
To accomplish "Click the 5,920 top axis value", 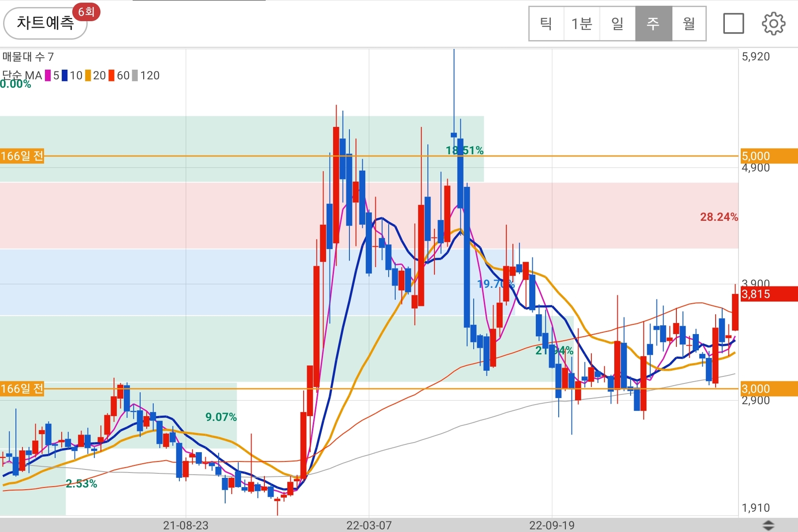I will [756, 56].
